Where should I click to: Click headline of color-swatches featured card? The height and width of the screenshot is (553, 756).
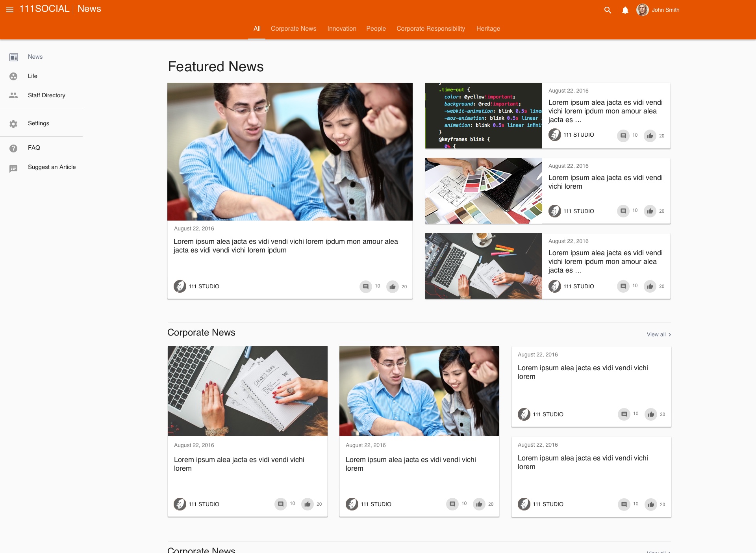[606, 182]
